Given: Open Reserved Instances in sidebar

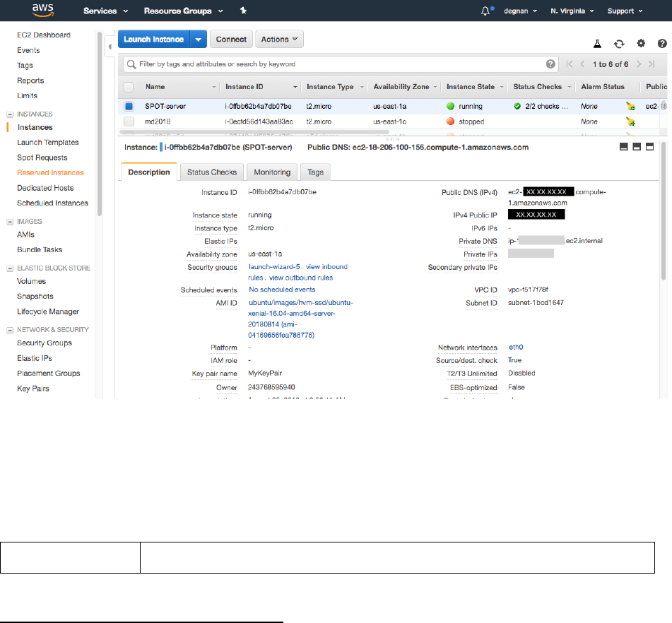Looking at the screenshot, I should click(50, 172).
